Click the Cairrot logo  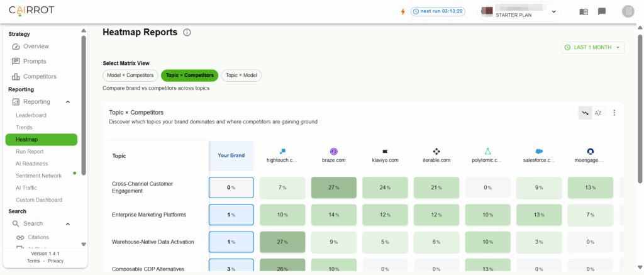31,10
